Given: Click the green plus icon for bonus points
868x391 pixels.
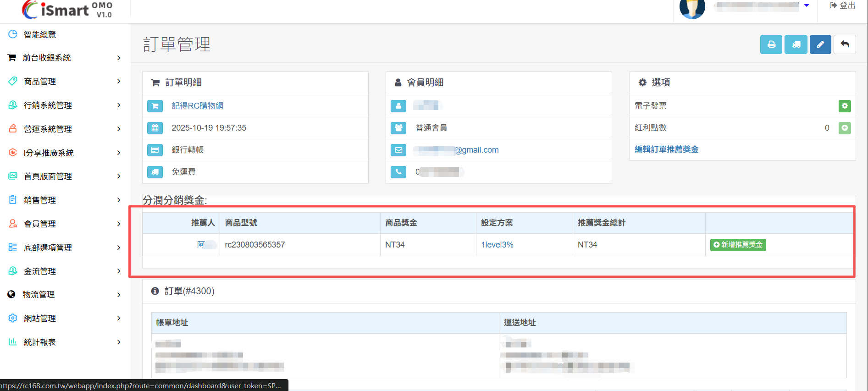Looking at the screenshot, I should point(845,128).
